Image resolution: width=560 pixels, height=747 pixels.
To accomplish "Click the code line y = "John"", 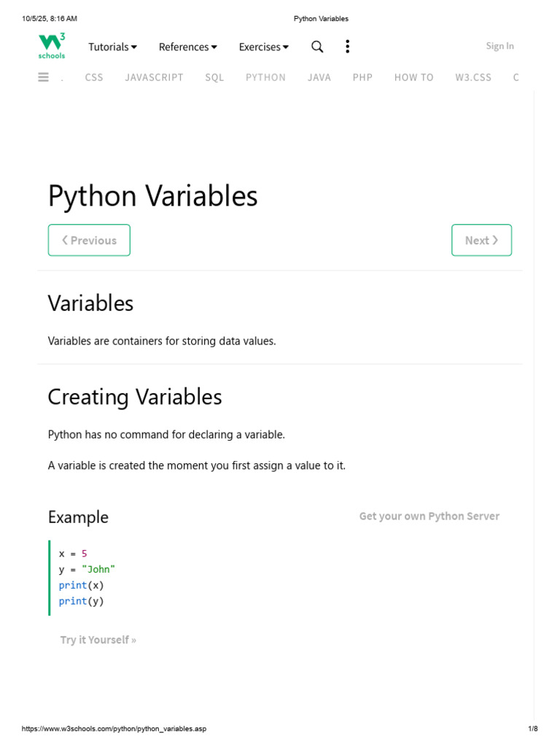I will 87,569.
